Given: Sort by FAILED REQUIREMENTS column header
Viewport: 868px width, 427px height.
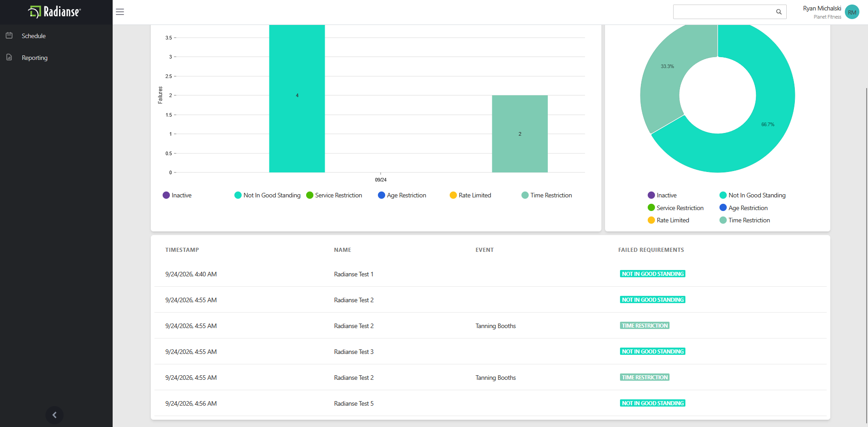Looking at the screenshot, I should pos(651,250).
